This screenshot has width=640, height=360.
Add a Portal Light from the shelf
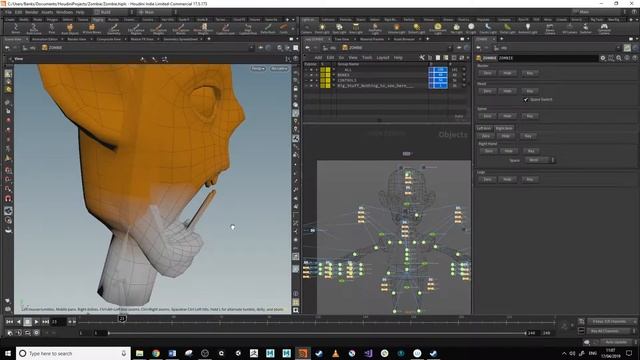[507, 29]
